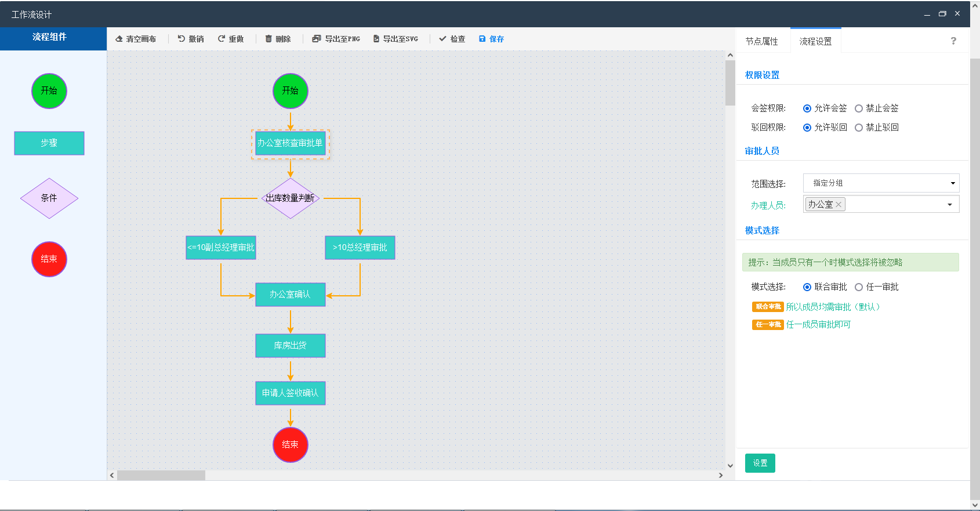Open help via the question mark icon
Screen dimensions: 980x511
953,41
